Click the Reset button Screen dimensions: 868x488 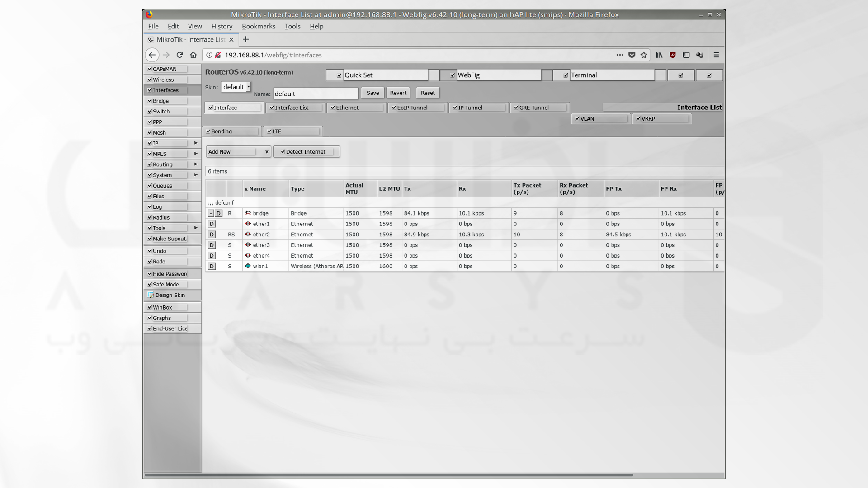pos(428,93)
